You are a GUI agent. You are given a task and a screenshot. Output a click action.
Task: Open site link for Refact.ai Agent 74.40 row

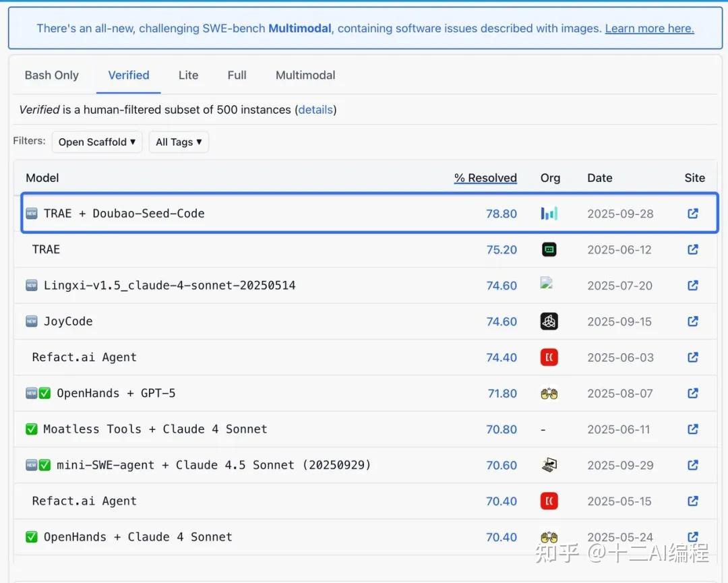tap(693, 357)
